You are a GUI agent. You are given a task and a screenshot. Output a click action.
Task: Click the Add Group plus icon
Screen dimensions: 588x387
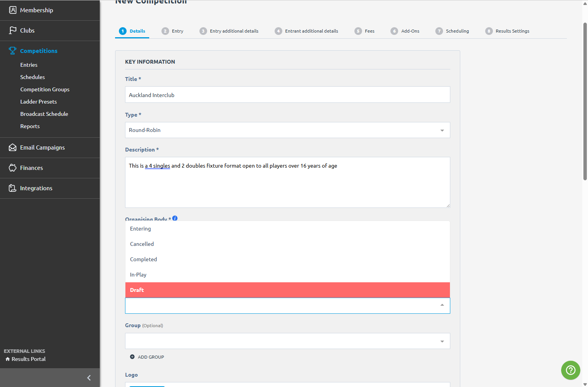(132, 357)
